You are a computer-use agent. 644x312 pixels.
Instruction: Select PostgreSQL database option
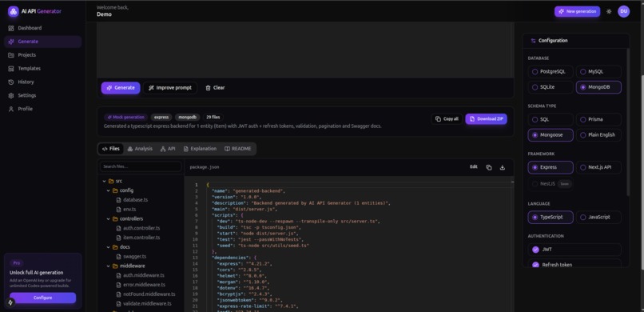[551, 71]
